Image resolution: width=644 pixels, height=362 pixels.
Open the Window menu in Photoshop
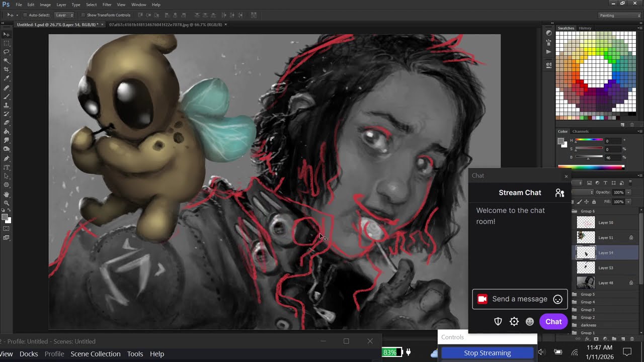(139, 5)
